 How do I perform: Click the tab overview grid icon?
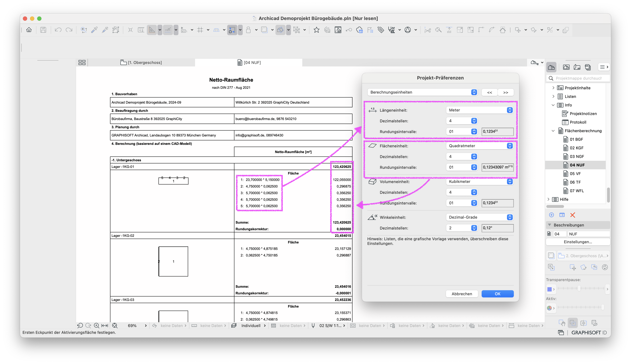(x=82, y=63)
